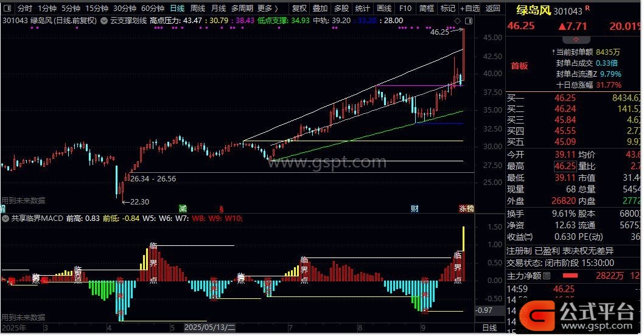The width and height of the screenshot is (644, 336).
Task: Click the diamond icon at chart top-right
Action: pyautogui.click(x=457, y=20)
